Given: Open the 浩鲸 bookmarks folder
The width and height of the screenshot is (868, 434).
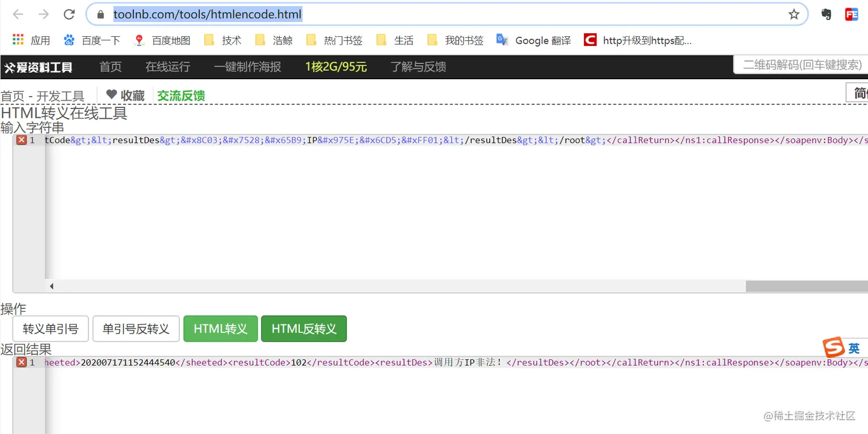Looking at the screenshot, I should click(x=274, y=40).
